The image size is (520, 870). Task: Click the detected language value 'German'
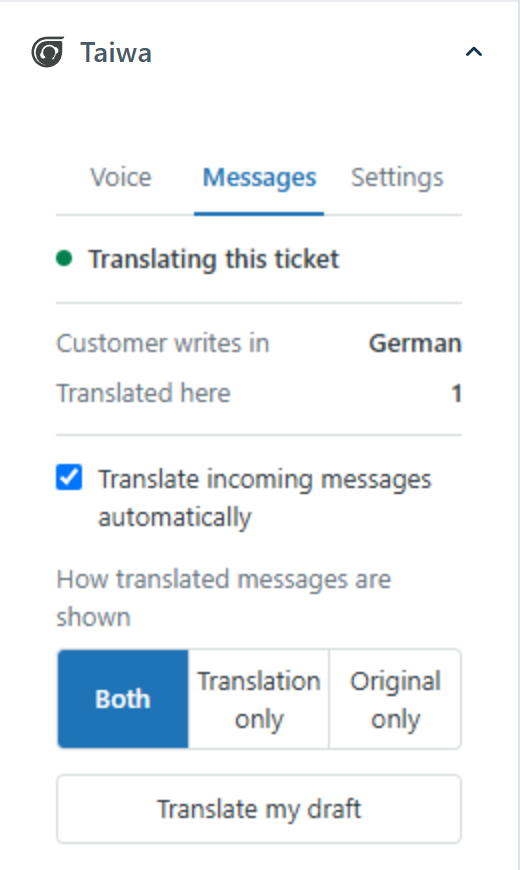coord(415,343)
